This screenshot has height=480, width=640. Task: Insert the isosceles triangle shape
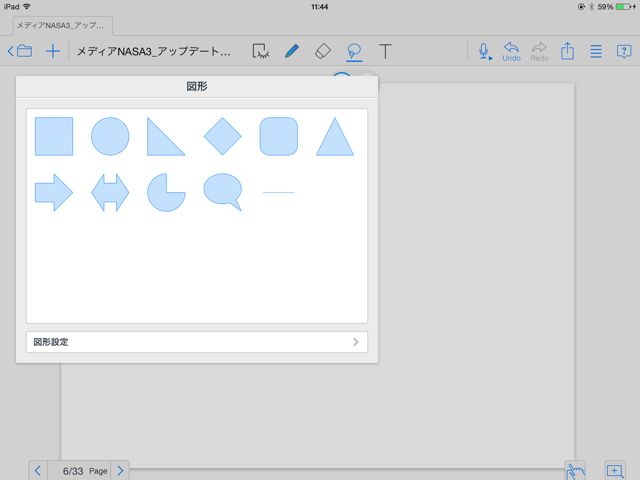point(335,137)
